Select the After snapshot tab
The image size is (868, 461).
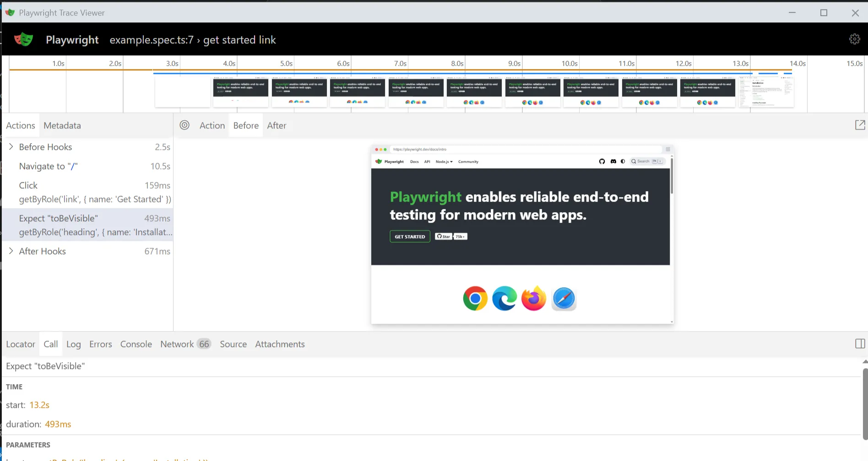click(x=277, y=125)
